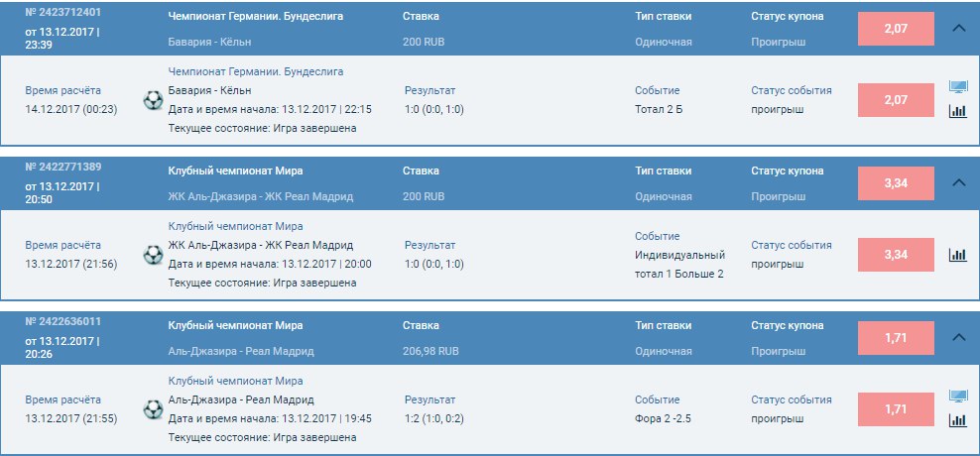Image resolution: width=980 pixels, height=456 pixels.
Task: Collapse coupon № 2423712401 with its chevron
Action: (958, 29)
